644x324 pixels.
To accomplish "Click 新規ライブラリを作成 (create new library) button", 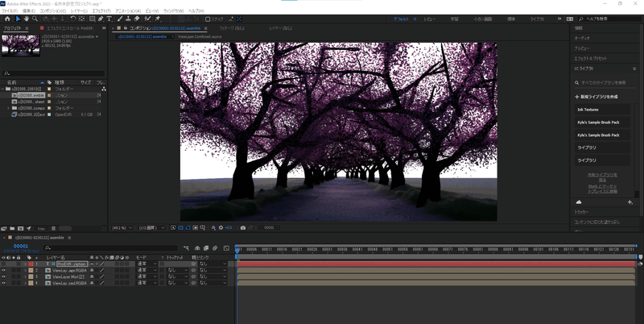I will (597, 96).
